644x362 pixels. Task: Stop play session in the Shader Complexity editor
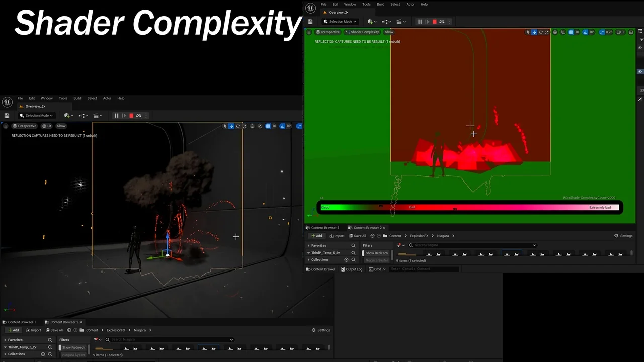tap(434, 22)
